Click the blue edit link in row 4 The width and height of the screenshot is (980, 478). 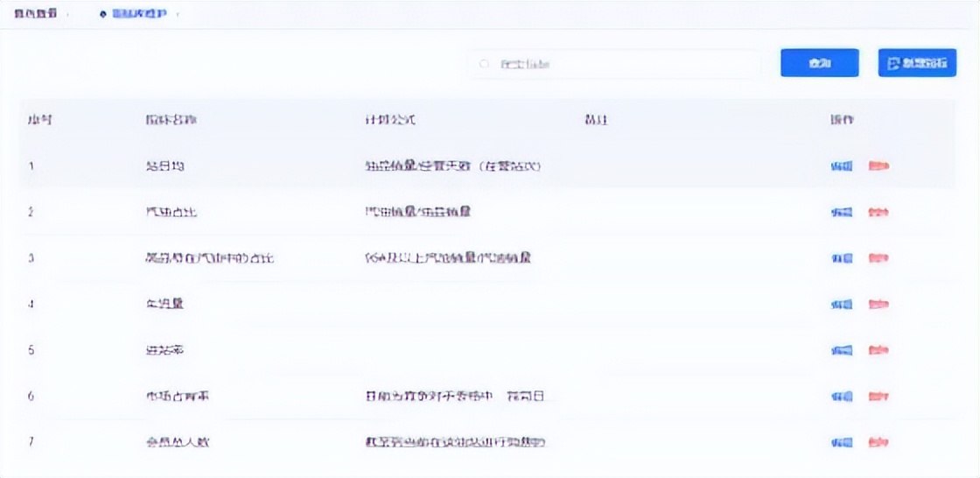point(841,305)
